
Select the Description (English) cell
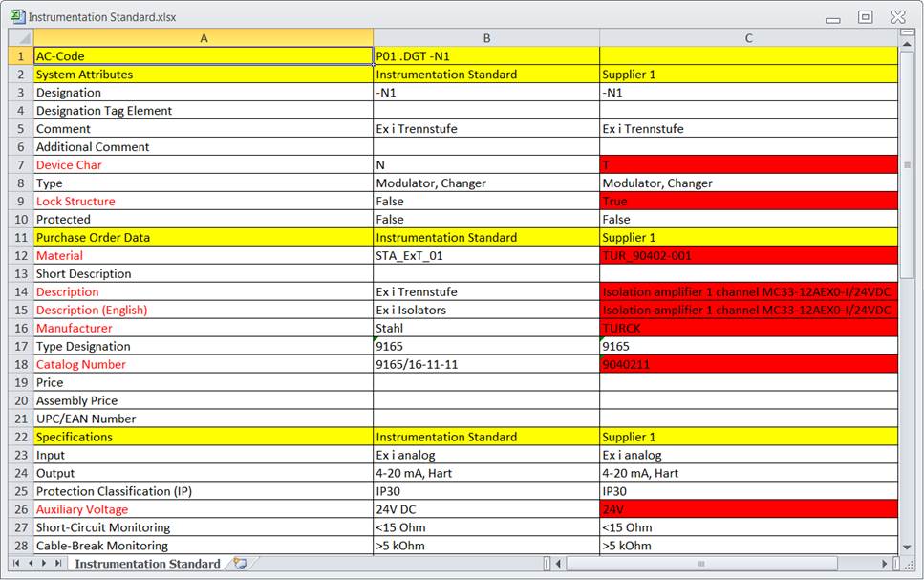[x=204, y=310]
